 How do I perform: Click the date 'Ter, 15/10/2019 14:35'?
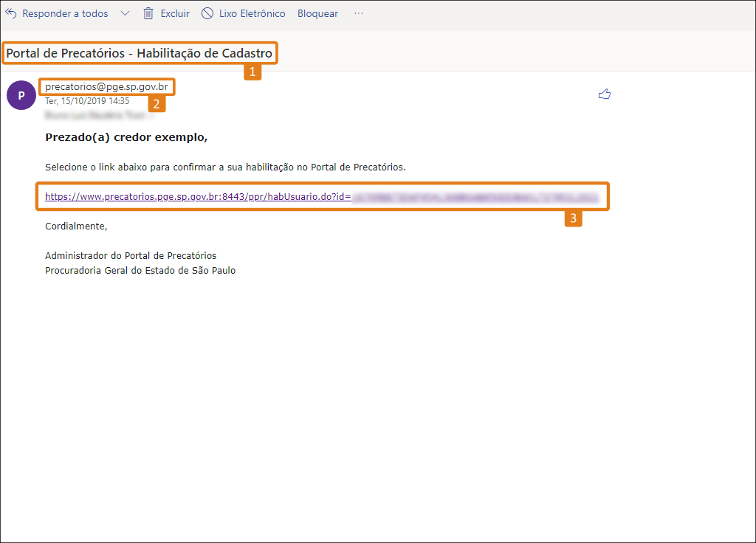(87, 100)
